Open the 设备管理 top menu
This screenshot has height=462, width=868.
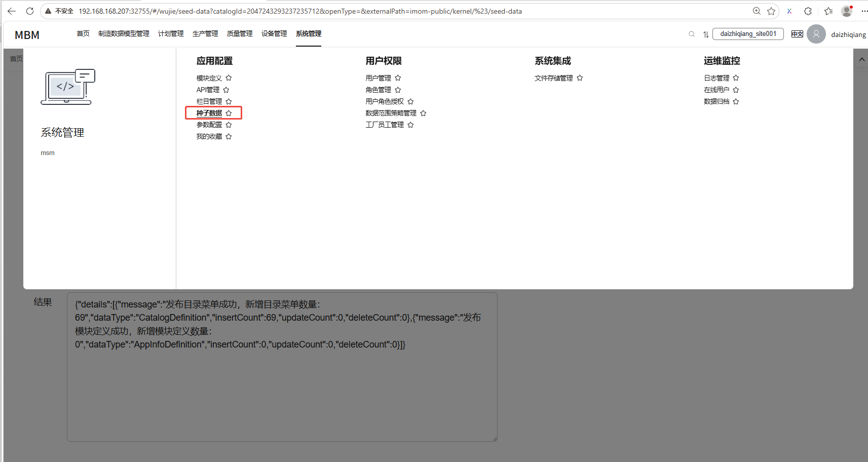pos(274,33)
